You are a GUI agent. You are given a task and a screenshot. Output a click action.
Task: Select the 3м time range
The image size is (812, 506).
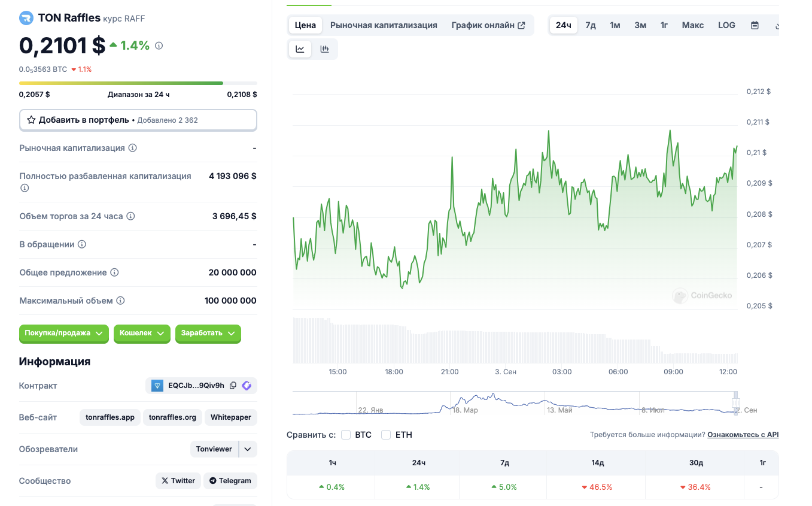(x=640, y=25)
